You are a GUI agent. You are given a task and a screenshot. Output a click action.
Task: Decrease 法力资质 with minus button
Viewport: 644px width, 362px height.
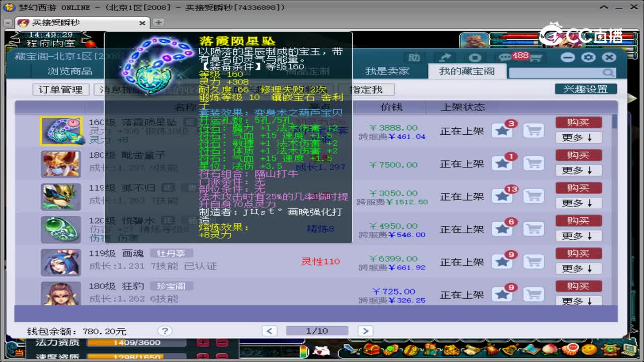click(222, 343)
